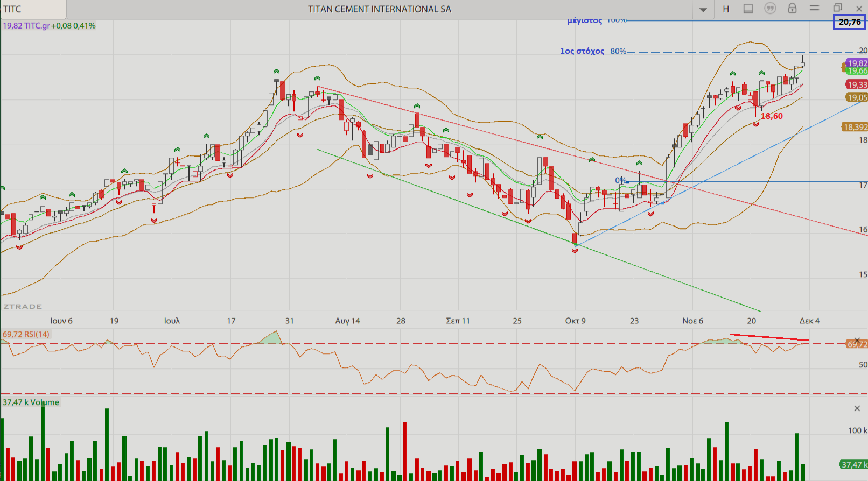Click the 18,392 lower band tag

[855, 127]
